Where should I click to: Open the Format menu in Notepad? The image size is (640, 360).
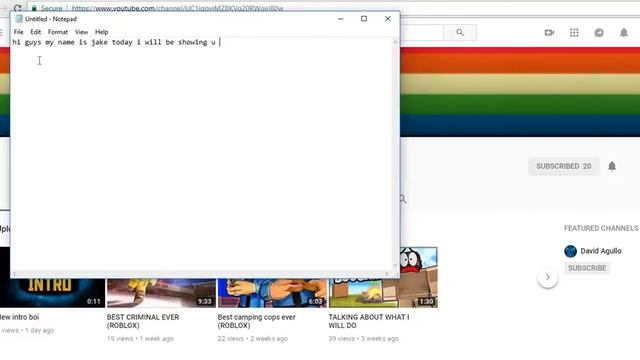pos(58,32)
